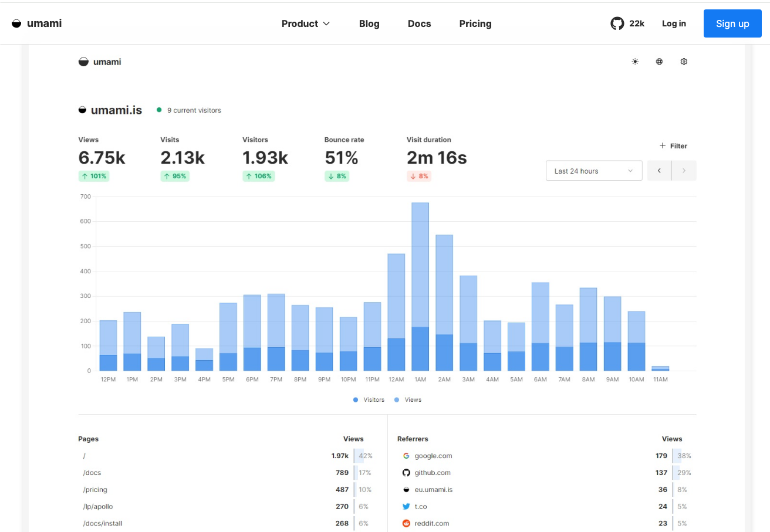Add a Filter to the dashboard
770x532 pixels.
(x=673, y=146)
